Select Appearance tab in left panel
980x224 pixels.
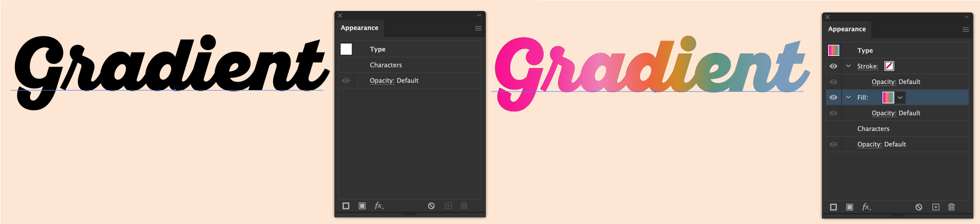tap(359, 28)
